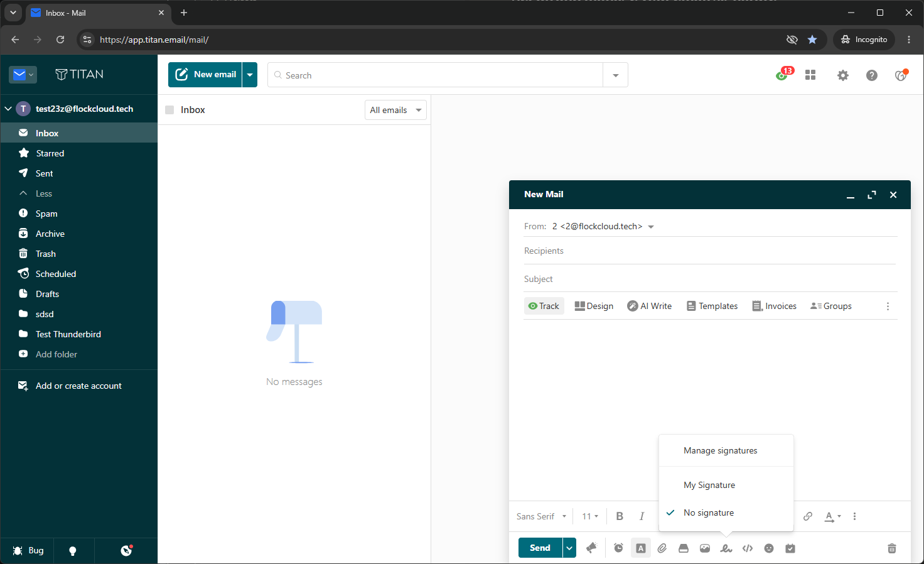Click the Search box
Viewport: 924px width, 564px height.
436,75
